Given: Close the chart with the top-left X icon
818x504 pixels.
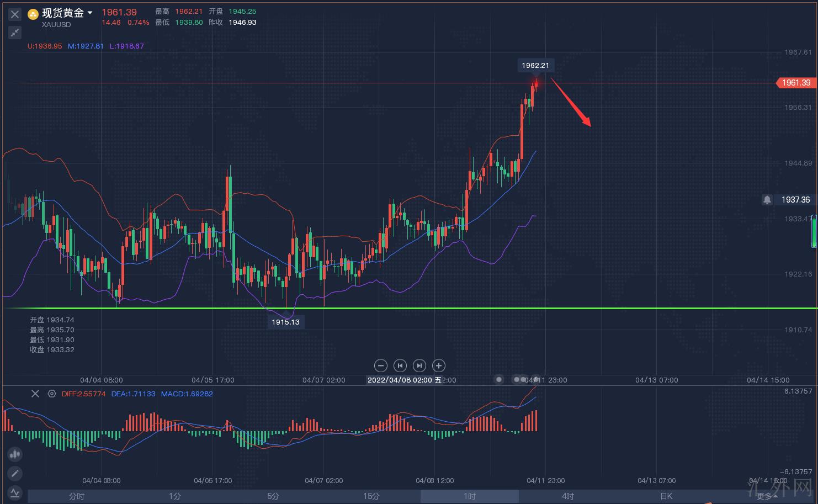Looking at the screenshot, I should [15, 15].
